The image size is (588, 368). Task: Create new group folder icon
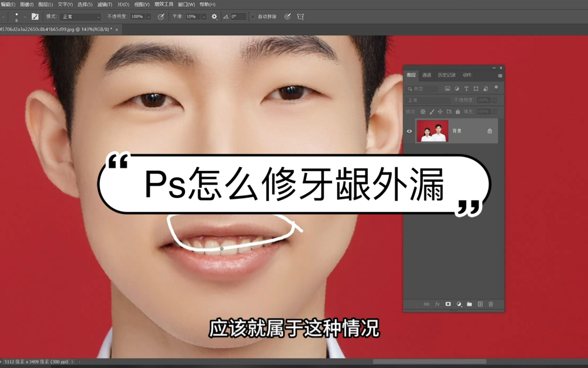tap(469, 304)
